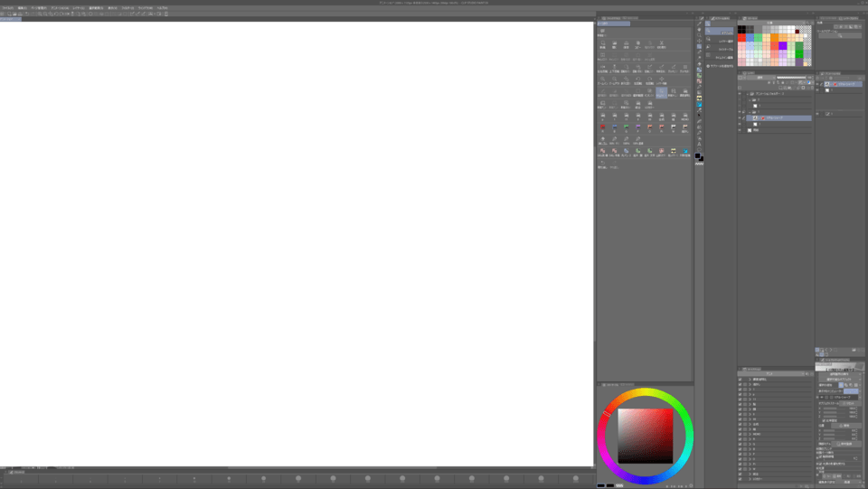868x489 pixels.
Task: Select the Hand move tool
Action: point(699,29)
